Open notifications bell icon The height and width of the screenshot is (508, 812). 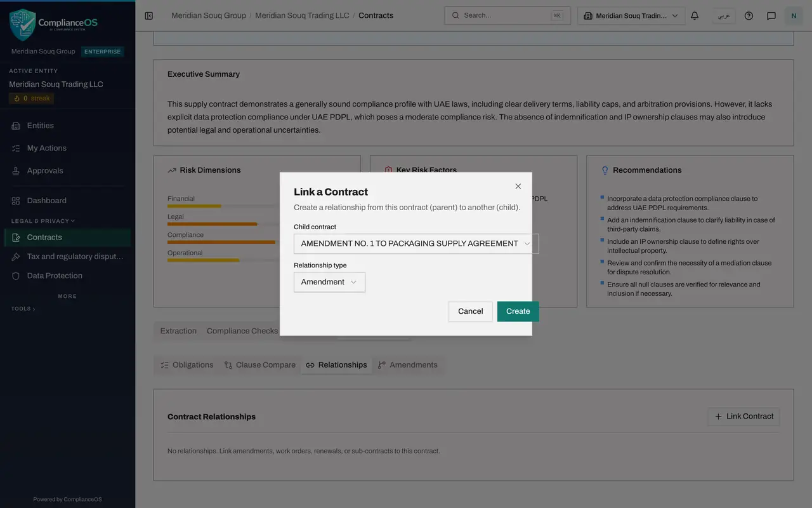[x=695, y=16]
